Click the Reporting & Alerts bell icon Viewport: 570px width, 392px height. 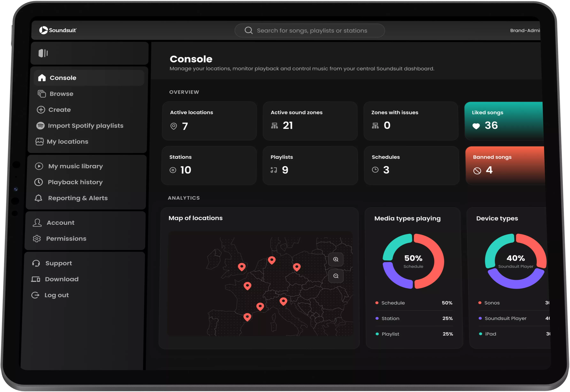point(38,198)
